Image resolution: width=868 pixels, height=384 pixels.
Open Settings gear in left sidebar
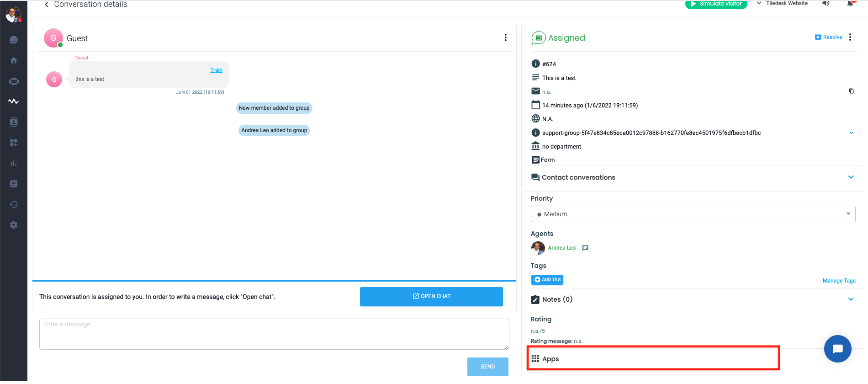pos(14,225)
